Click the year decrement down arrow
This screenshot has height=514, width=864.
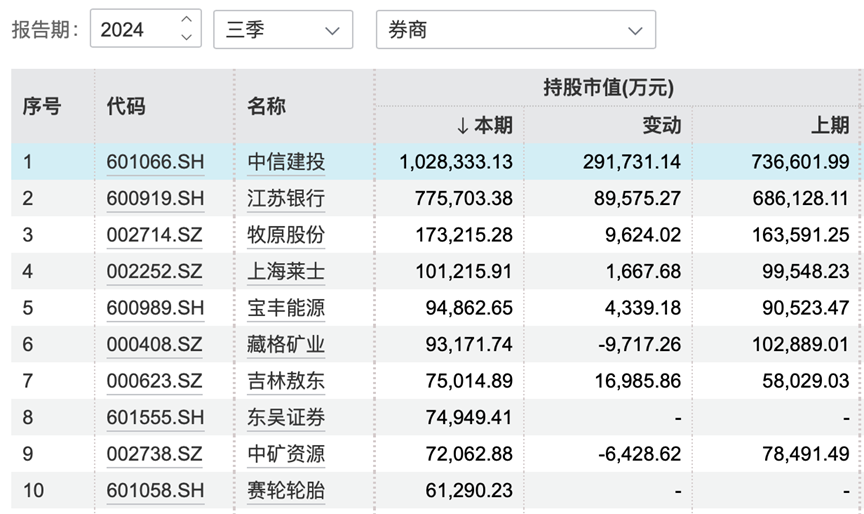click(x=186, y=37)
